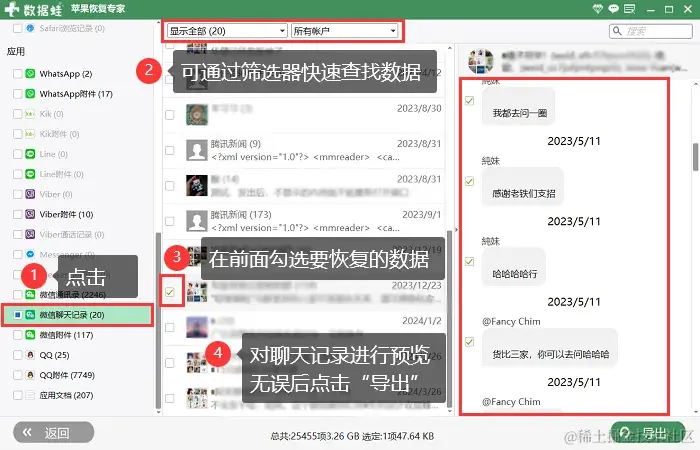This screenshot has width=700, height=450.
Task: Open 腾讯新闻 (173) conversation row
Action: [304, 221]
